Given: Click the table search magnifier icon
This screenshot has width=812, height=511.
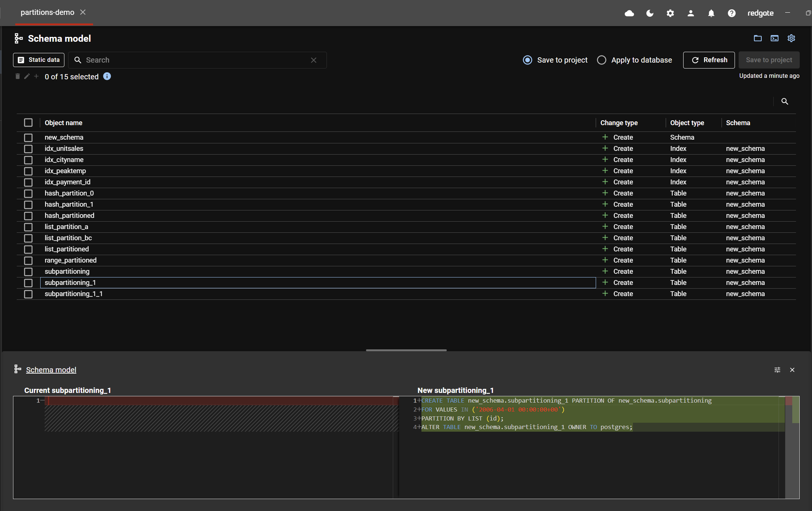Looking at the screenshot, I should [784, 101].
